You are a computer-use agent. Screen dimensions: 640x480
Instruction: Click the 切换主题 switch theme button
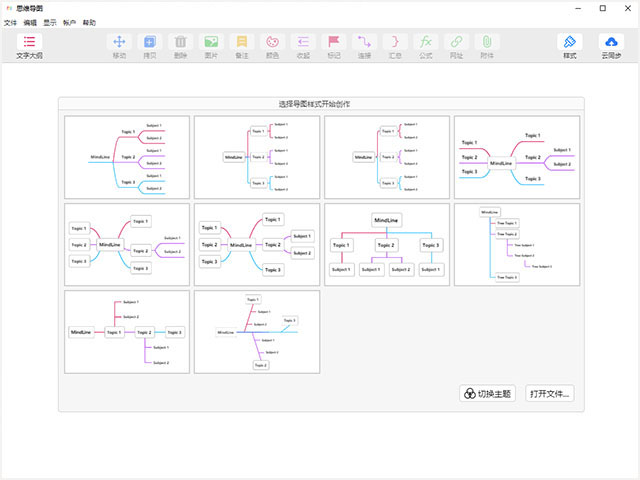487,393
